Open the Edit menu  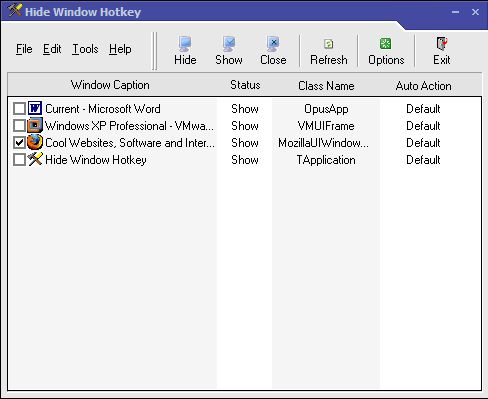click(52, 49)
